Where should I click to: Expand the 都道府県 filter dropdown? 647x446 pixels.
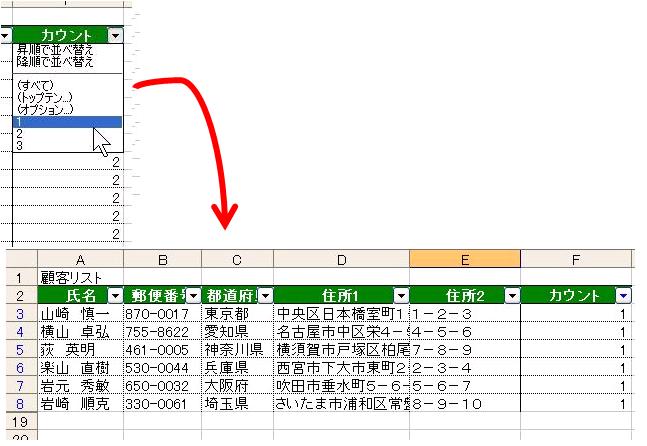click(264, 295)
